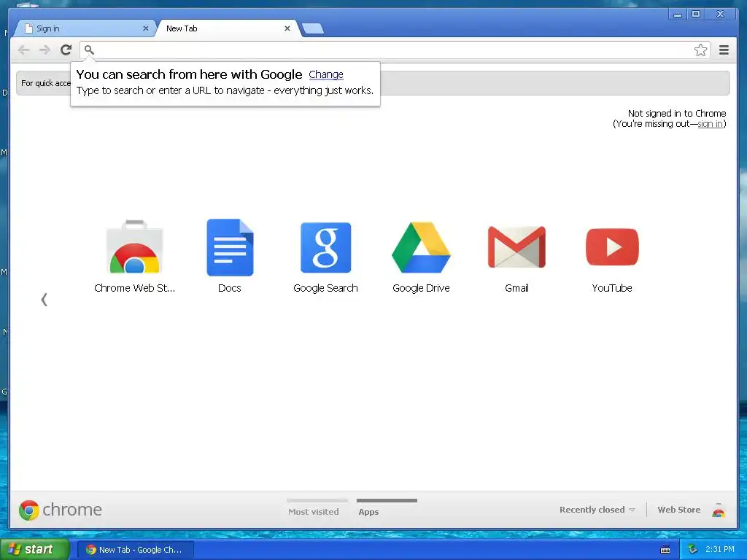The image size is (747, 560).
Task: Open the Google Search app icon
Action: pos(326,247)
